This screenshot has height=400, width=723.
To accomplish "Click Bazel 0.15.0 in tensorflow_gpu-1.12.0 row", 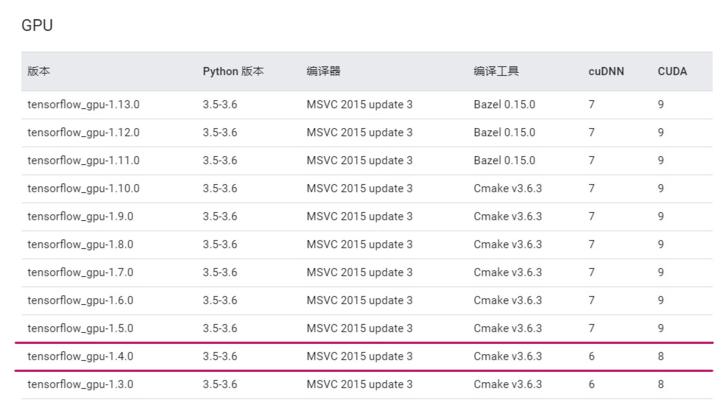I will [504, 132].
